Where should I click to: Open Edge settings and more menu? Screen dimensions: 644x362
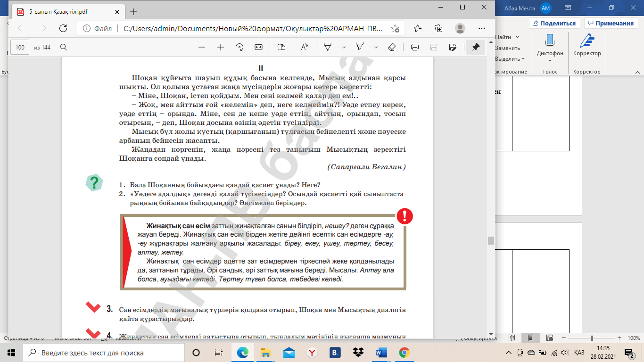(482, 28)
